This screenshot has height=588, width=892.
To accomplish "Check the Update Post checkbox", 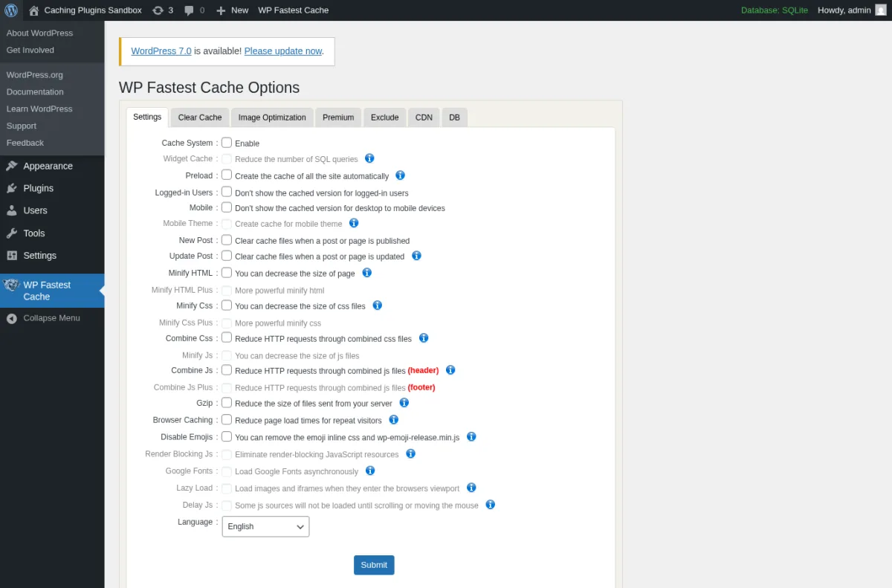I will (x=227, y=256).
